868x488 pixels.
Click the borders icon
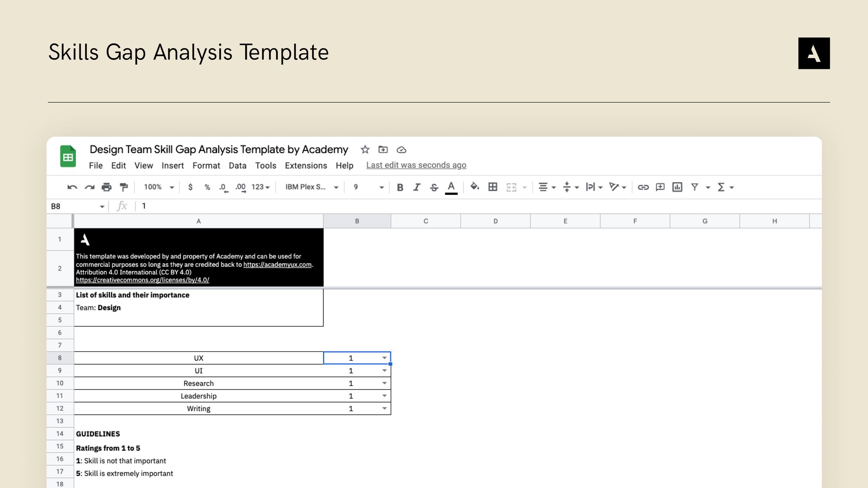(x=493, y=187)
